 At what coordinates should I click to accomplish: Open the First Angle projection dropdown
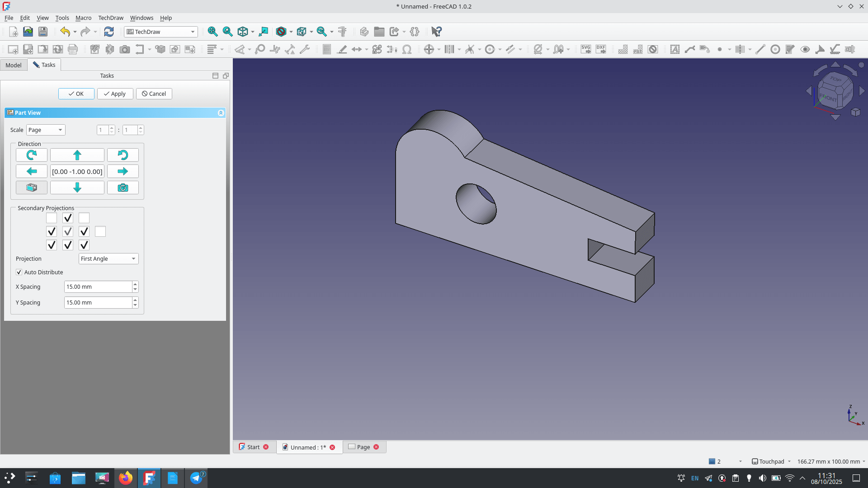(x=108, y=258)
